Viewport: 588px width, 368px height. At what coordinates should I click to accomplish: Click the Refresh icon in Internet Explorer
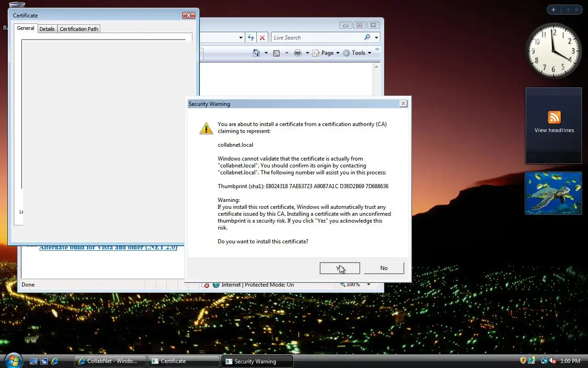point(251,38)
